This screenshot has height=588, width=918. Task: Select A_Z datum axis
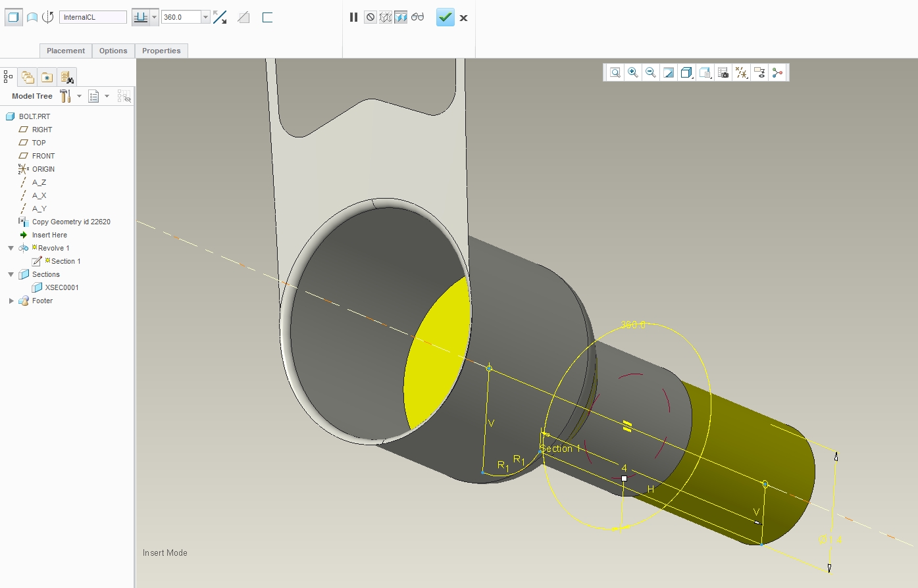point(39,182)
